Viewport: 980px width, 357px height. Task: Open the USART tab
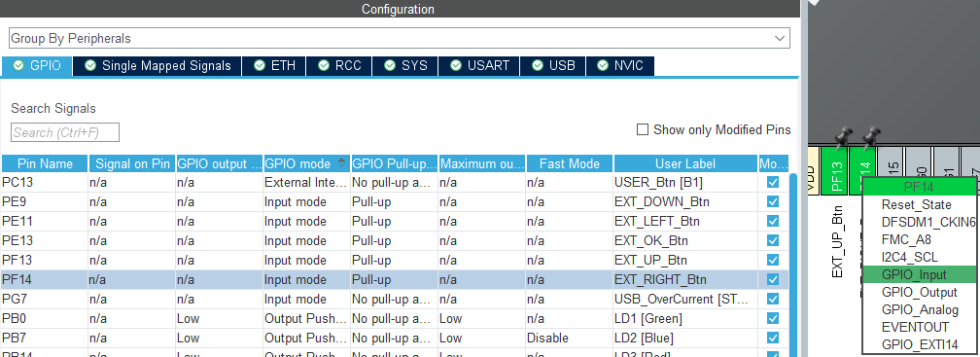pyautogui.click(x=479, y=65)
